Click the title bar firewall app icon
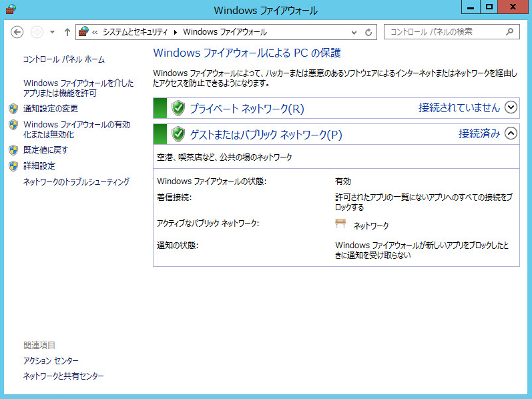 tap(11, 9)
